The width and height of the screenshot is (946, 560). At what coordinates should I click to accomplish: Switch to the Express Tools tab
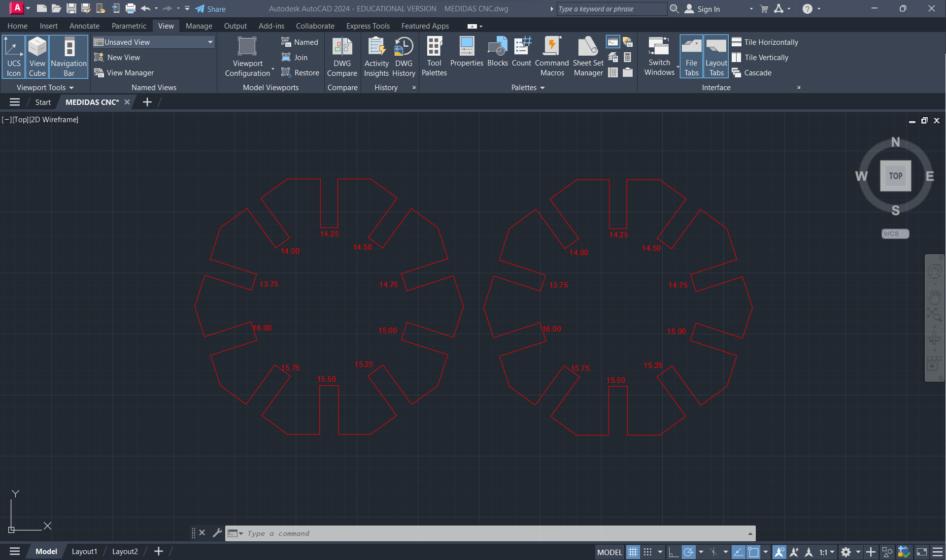[368, 26]
